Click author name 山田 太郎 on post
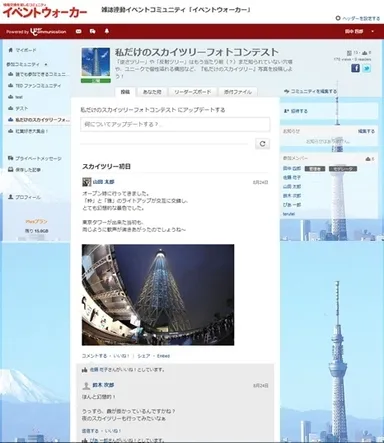 click(x=103, y=182)
